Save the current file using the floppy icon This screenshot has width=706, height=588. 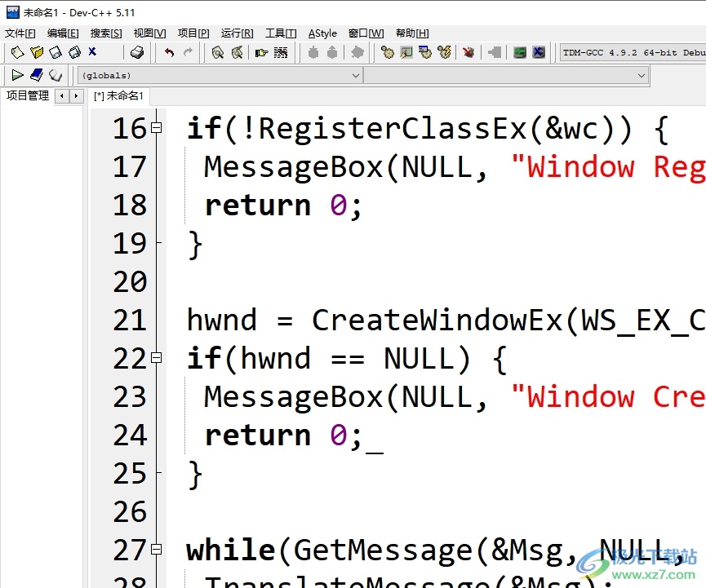coord(56,53)
